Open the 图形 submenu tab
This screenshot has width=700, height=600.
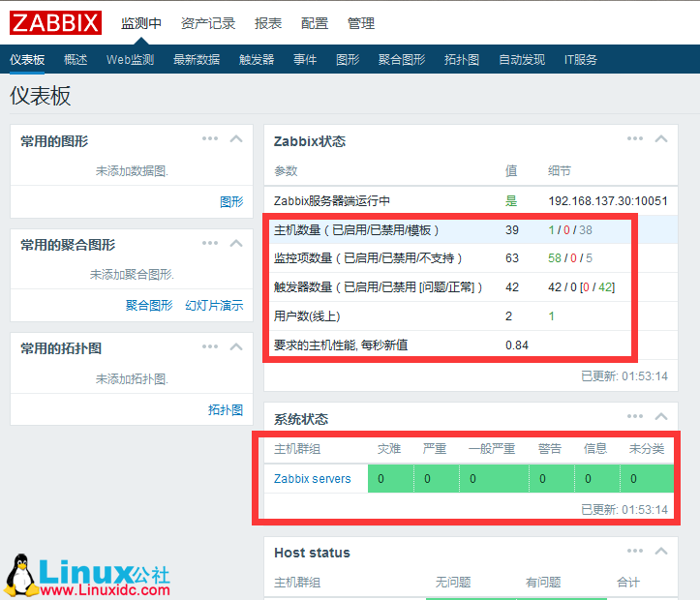click(x=348, y=59)
